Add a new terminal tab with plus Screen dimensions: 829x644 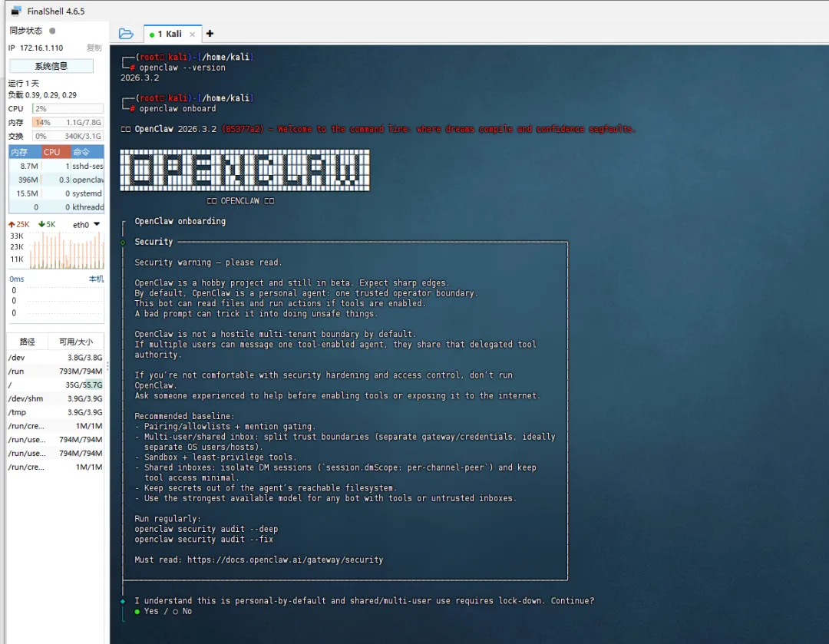[x=210, y=34]
